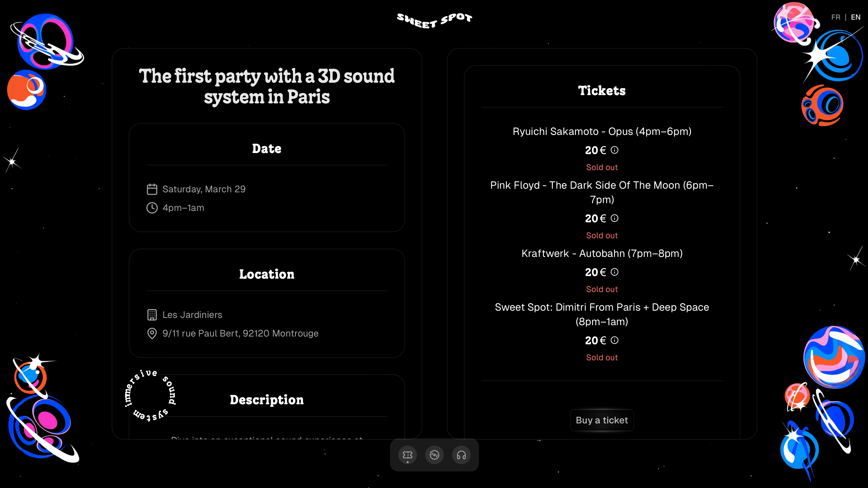Show info for the Pink Floyd ticket price
868x488 pixels.
point(615,218)
